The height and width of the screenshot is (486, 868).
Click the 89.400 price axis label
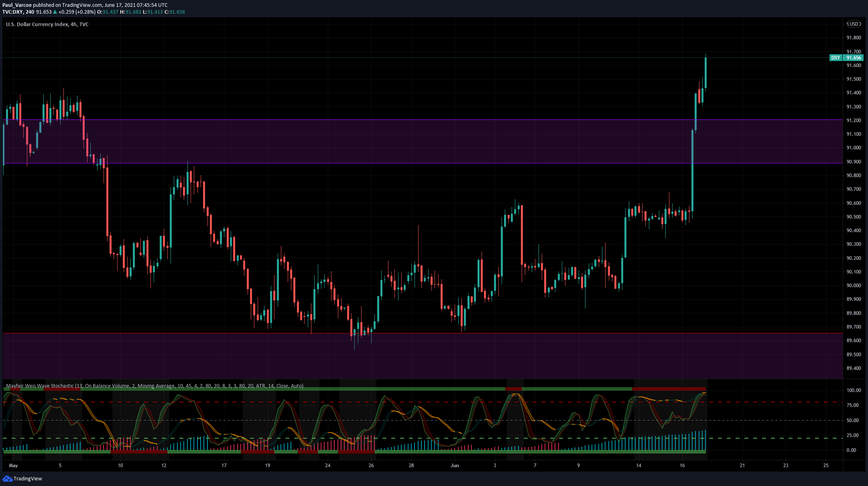[x=854, y=368]
